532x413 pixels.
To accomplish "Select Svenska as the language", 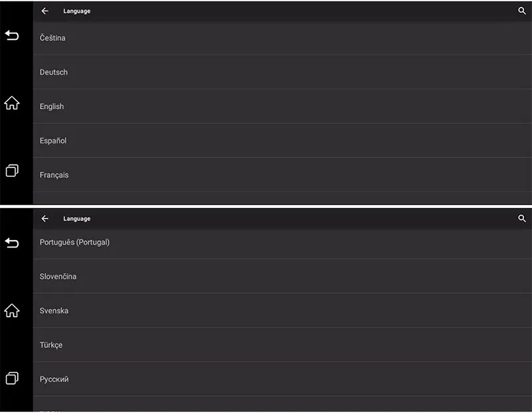I will click(282, 311).
